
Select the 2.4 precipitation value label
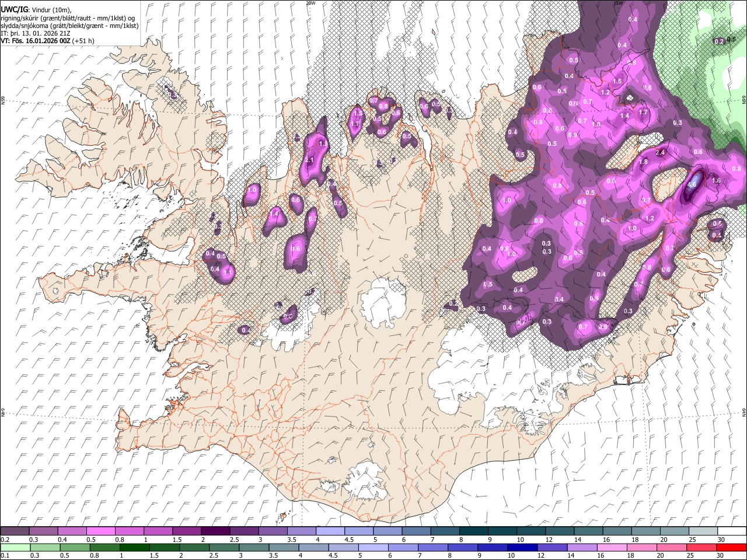click(660, 153)
